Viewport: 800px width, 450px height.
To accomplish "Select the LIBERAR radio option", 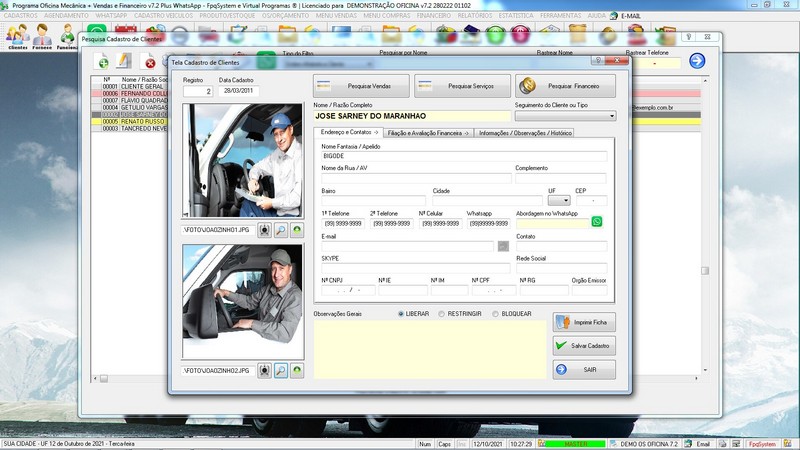I will [402, 313].
